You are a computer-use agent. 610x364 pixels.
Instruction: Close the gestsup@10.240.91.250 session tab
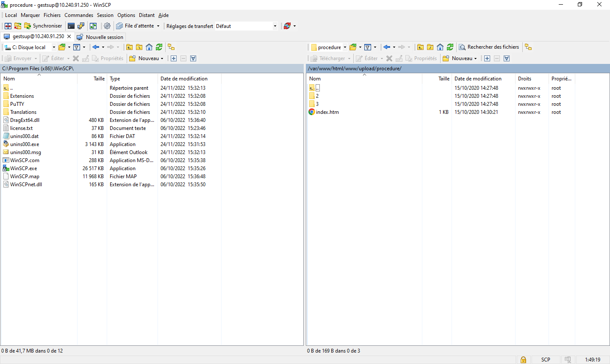pyautogui.click(x=69, y=36)
